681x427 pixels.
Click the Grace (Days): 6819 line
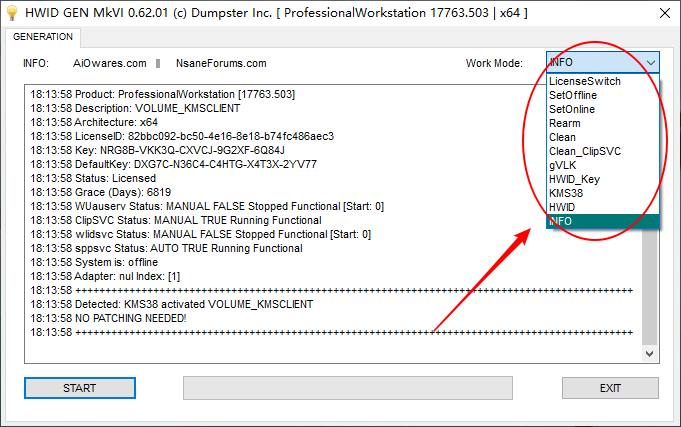100,192
